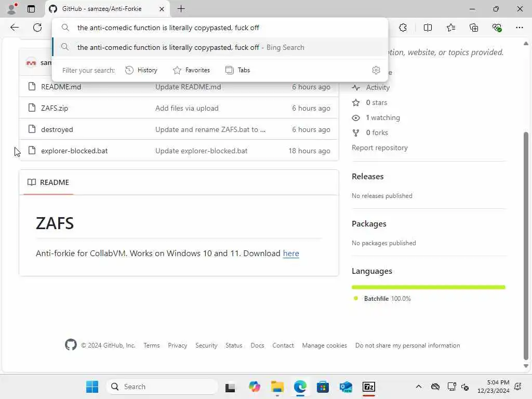Click the GitHub logo in footer
This screenshot has width=532, height=399.
tap(71, 345)
